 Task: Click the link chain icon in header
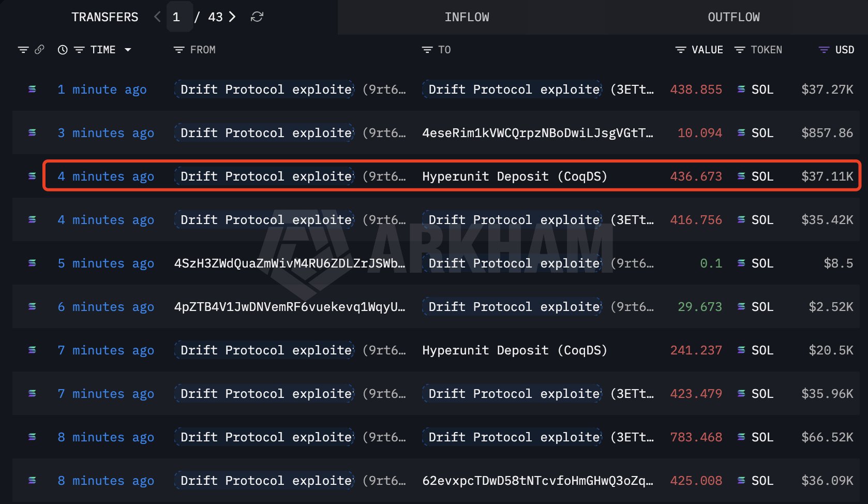click(x=39, y=50)
